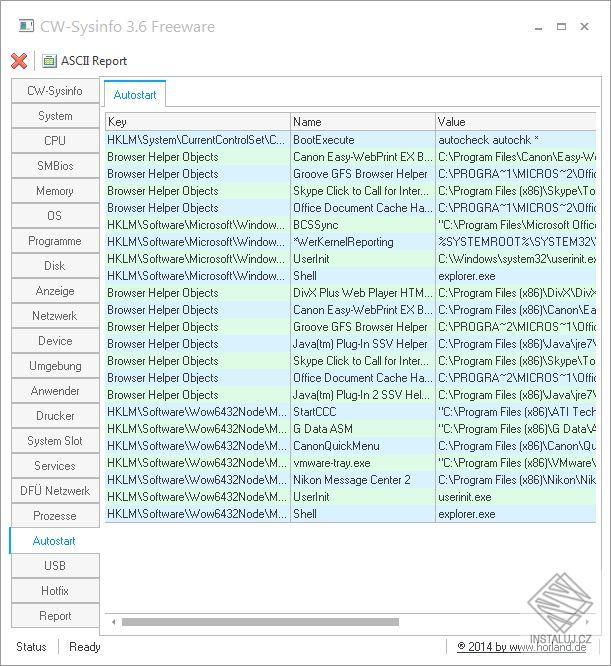611x666 pixels.
Task: Sort by the Key column header
Action: coord(197,121)
